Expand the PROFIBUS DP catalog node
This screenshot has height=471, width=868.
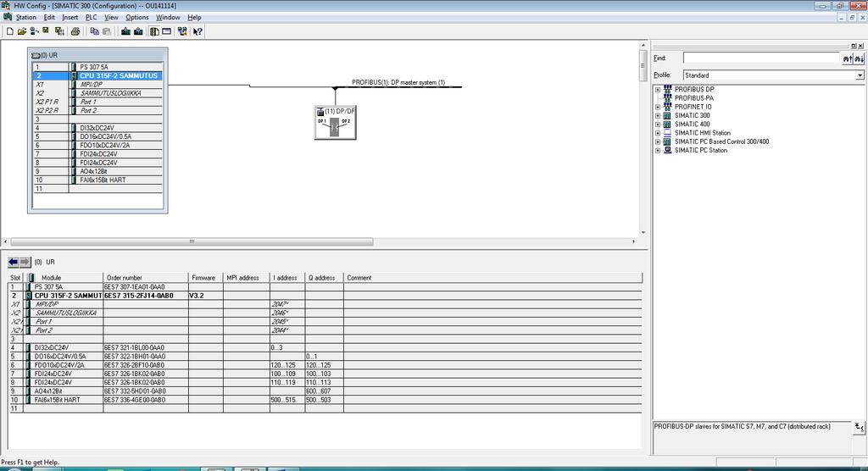pos(658,90)
